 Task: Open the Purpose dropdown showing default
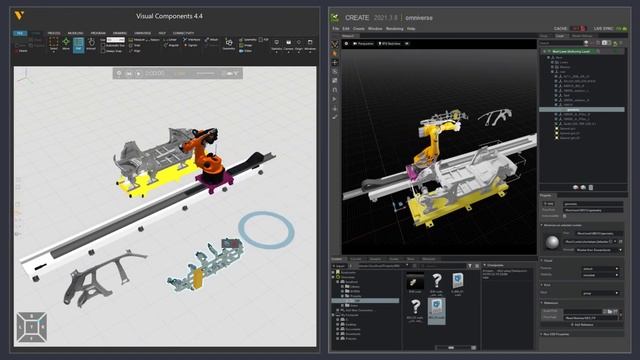tap(600, 269)
